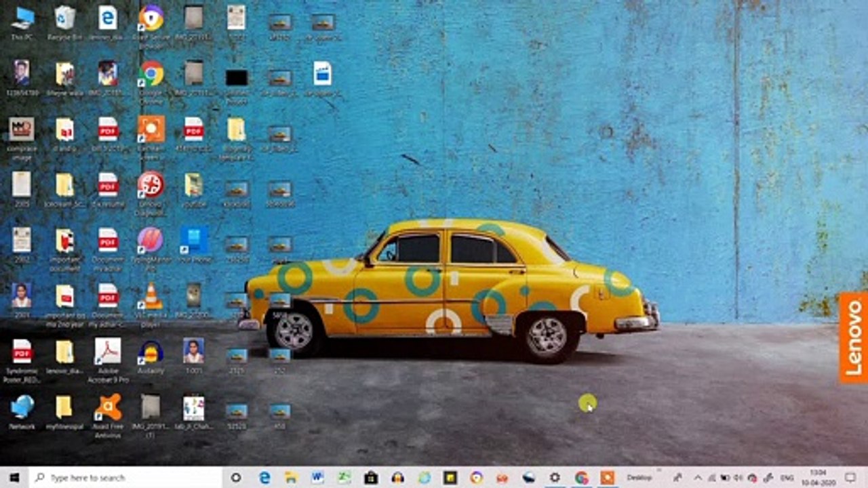Select the TypingMaster Pro shortcut

(151, 249)
